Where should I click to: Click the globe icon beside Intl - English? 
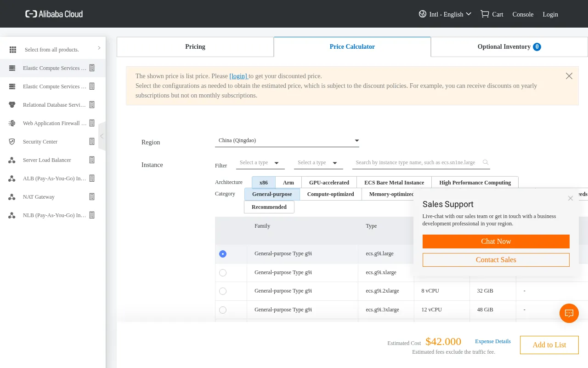[423, 14]
